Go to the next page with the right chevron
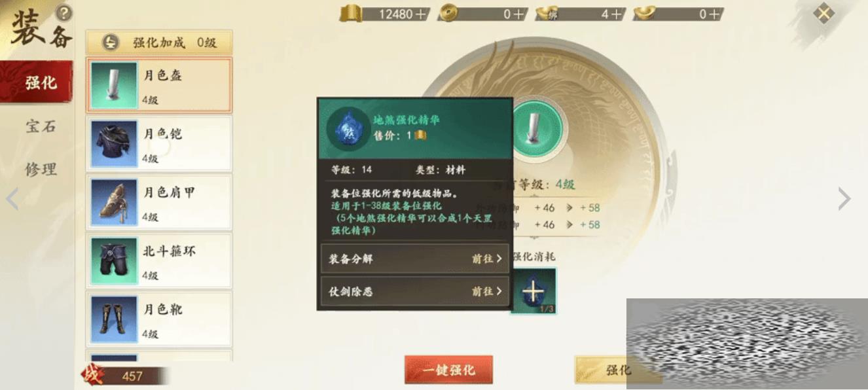Screen dimensions: 868x390 (844, 199)
